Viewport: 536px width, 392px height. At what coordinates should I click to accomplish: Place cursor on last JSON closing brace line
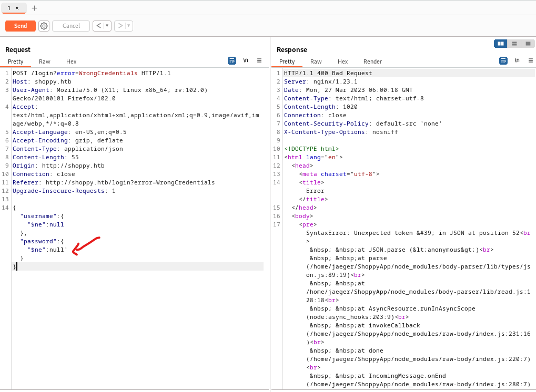pos(137,267)
